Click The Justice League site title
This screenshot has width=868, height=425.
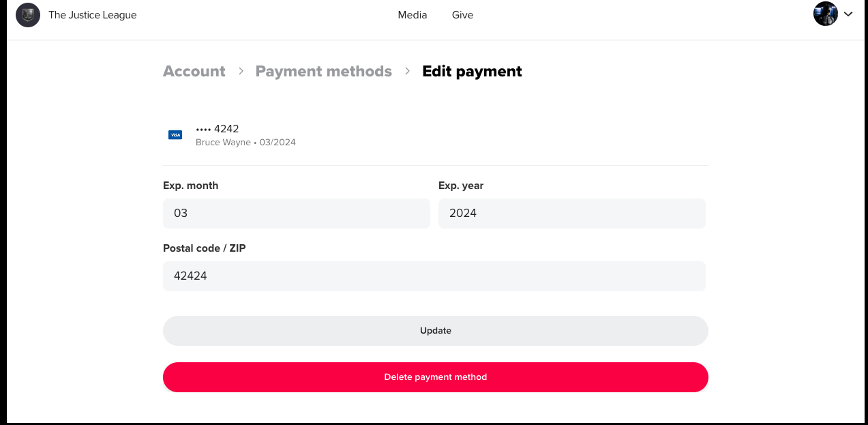(x=93, y=15)
